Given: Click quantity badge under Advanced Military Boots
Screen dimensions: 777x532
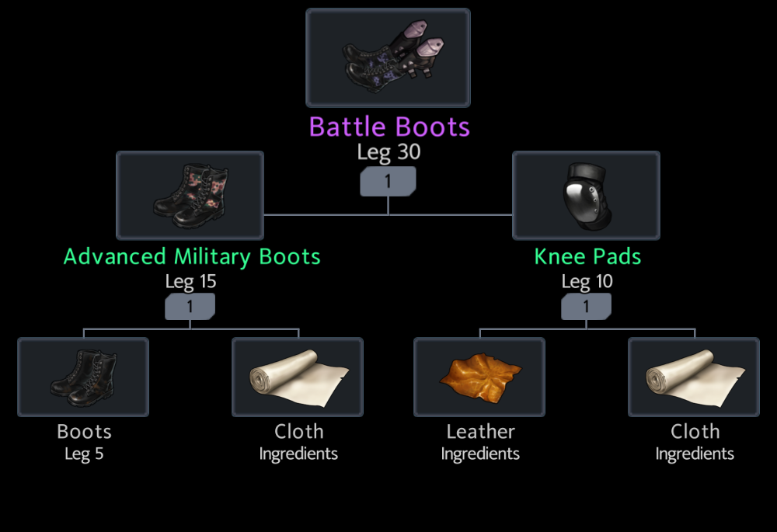Looking at the screenshot, I should tap(190, 307).
